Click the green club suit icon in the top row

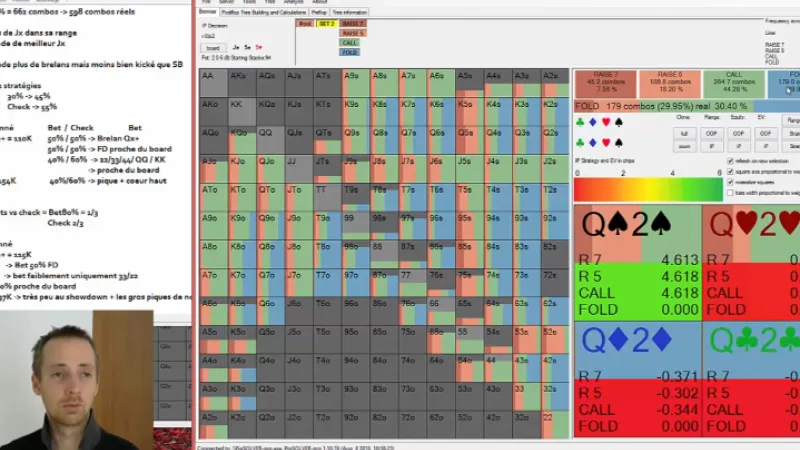point(580,123)
